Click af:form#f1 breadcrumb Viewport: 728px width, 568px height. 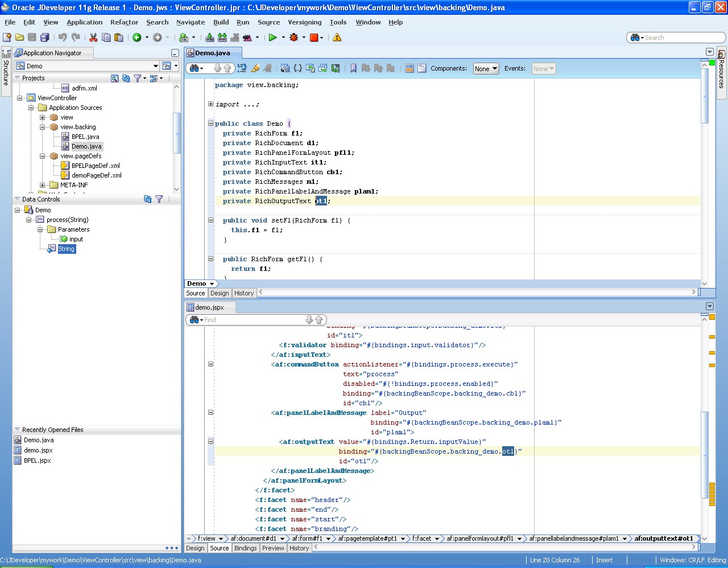(307, 538)
